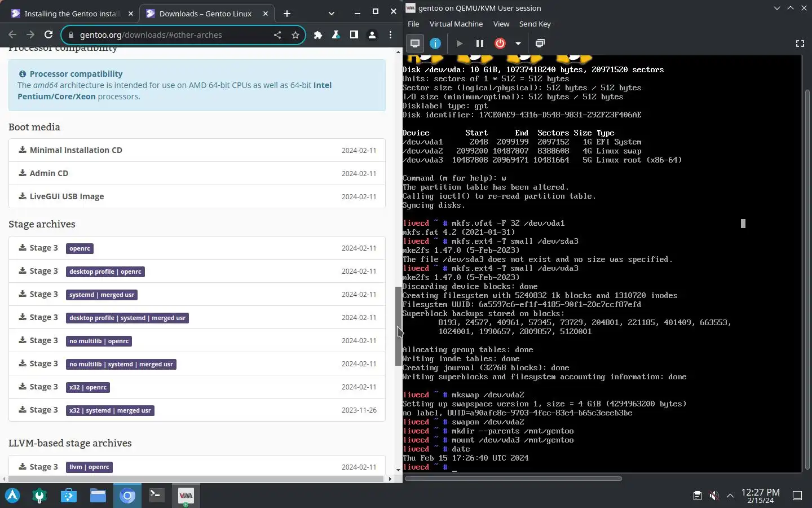Click the VM console horizontal scrollbar
Screen dimensions: 812x508
[513, 479]
